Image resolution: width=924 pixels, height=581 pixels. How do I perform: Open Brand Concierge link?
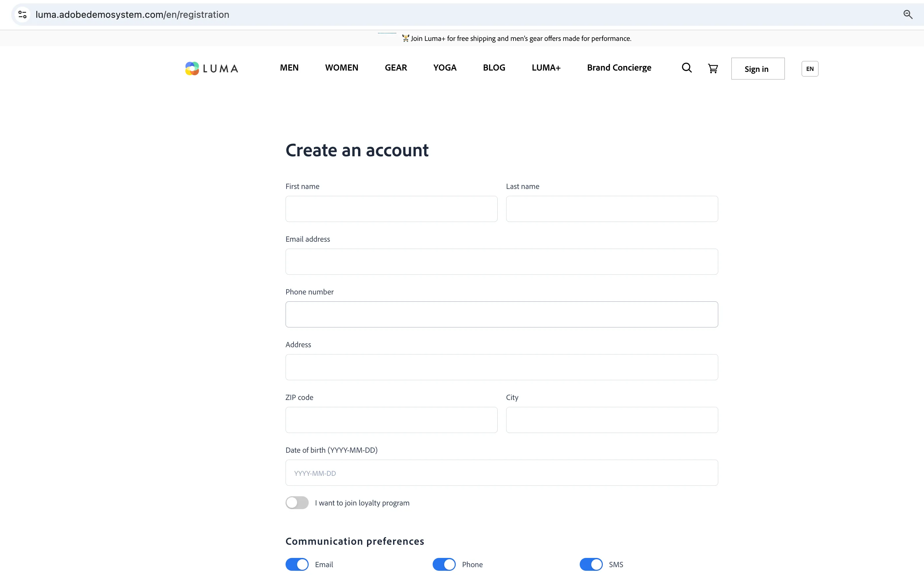[619, 68]
